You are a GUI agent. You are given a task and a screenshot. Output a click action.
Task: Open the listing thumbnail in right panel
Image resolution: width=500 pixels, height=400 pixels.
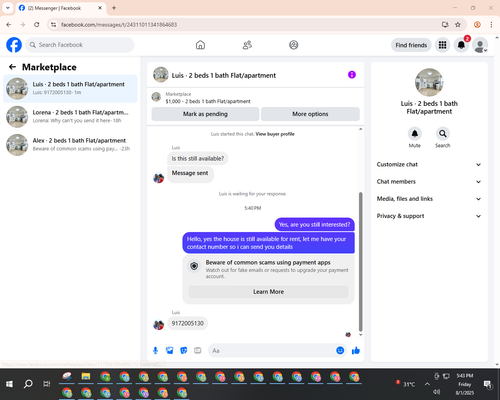[429, 82]
